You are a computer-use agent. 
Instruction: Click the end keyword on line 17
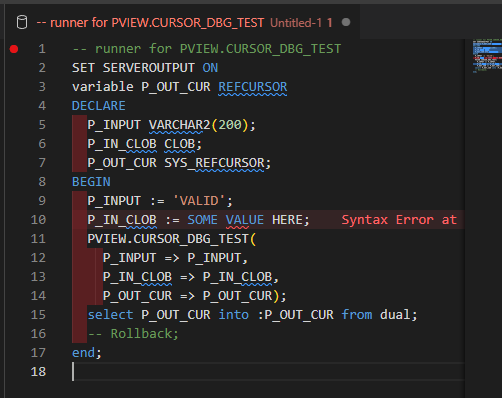[x=84, y=353]
